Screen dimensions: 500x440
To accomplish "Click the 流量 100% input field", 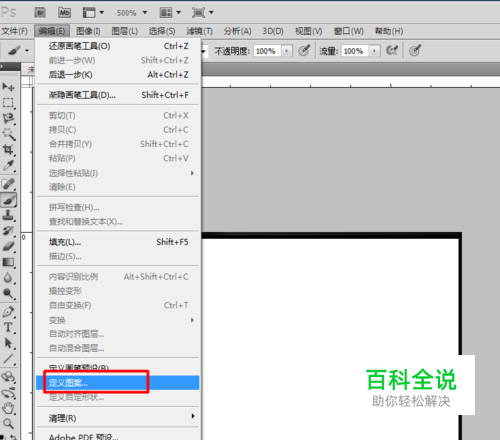I will (355, 51).
